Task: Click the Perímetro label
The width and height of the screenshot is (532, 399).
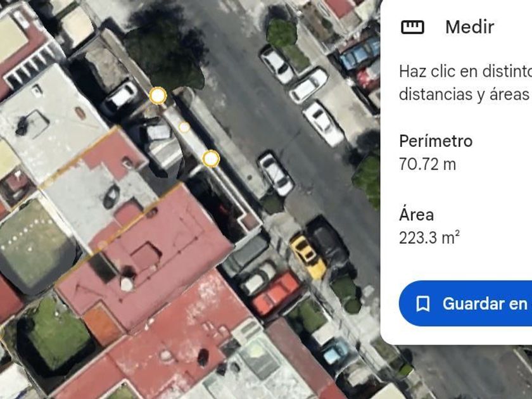Action: pyautogui.click(x=436, y=141)
